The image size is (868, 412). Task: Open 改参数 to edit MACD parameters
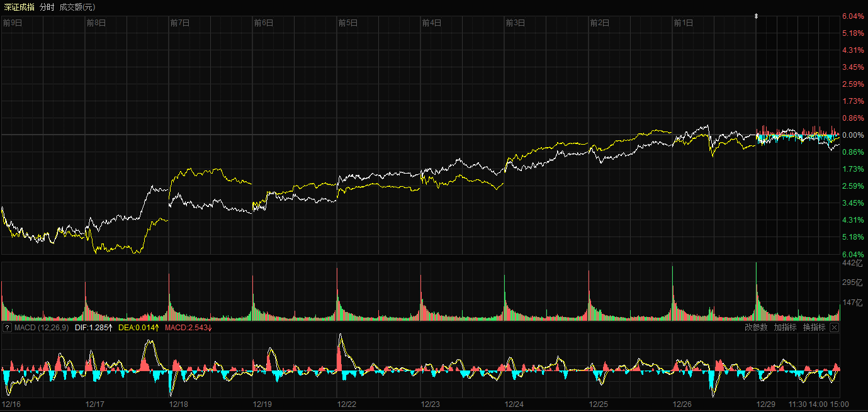click(755, 328)
